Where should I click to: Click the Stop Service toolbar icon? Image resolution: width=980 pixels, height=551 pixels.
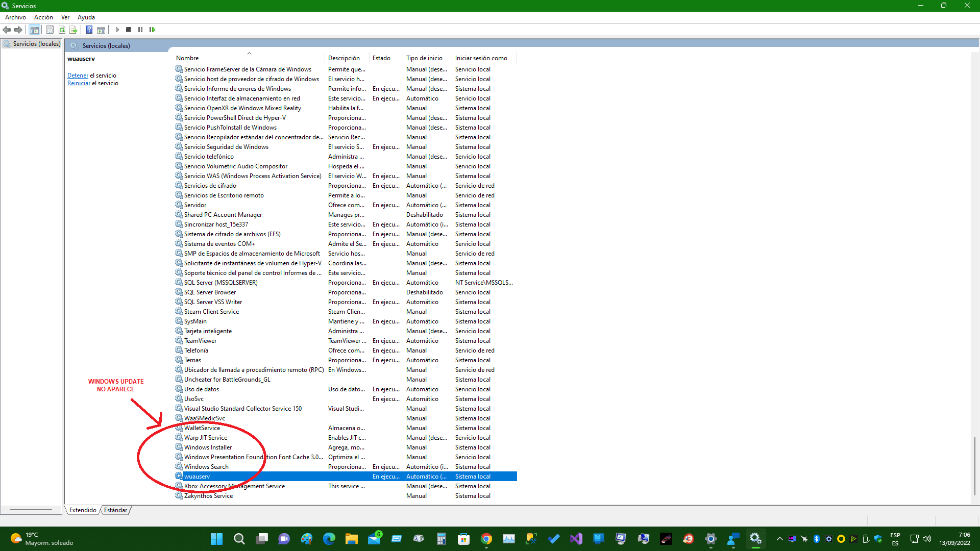pos(129,30)
